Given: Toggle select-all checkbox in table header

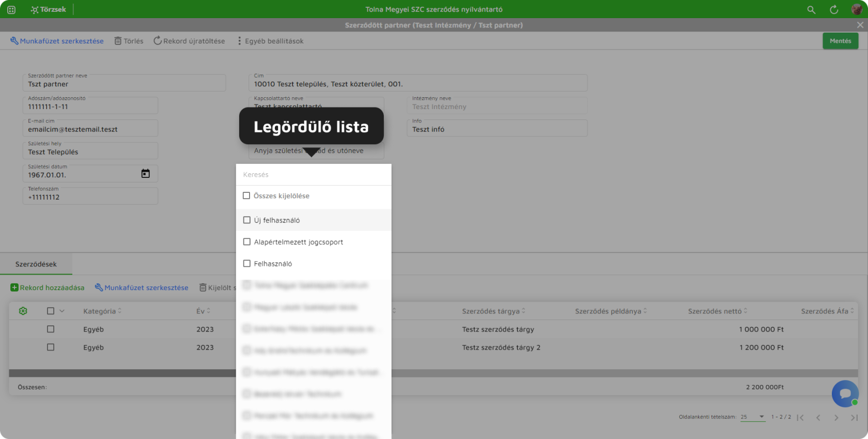Looking at the screenshot, I should 51,311.
